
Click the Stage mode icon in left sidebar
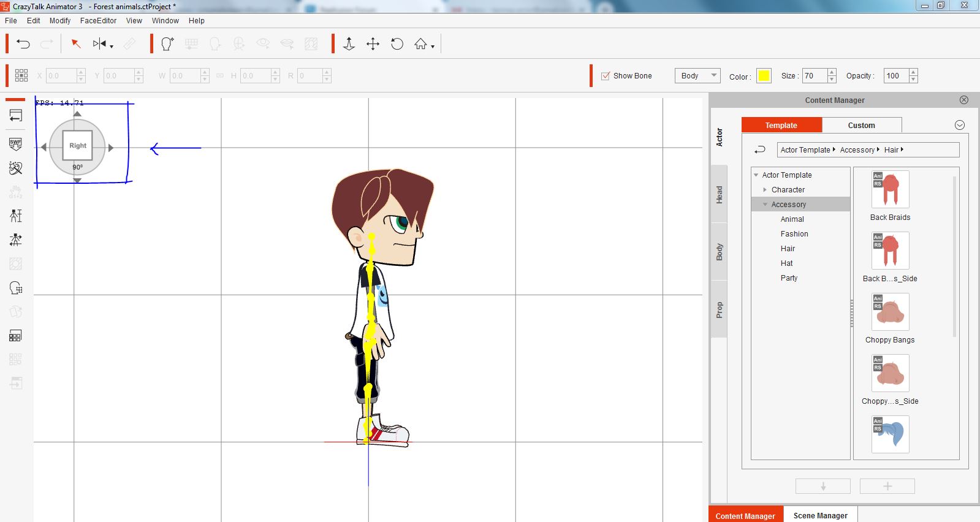16,116
